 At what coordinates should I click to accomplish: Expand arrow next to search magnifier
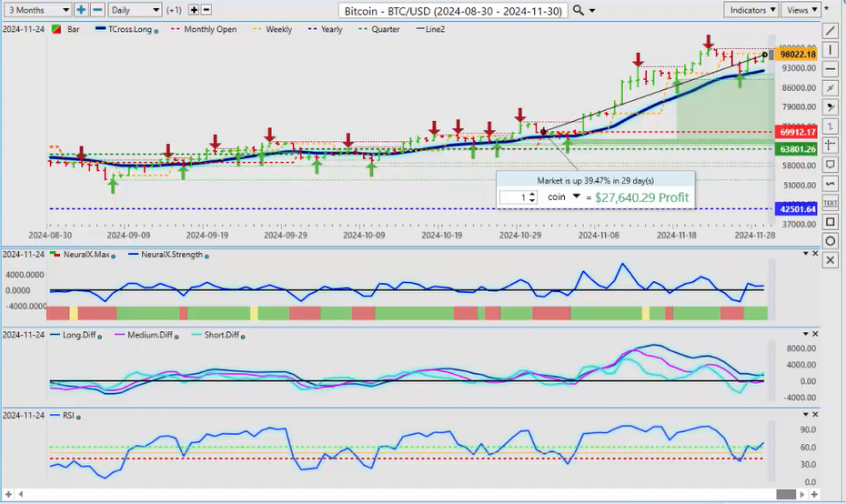coord(592,10)
